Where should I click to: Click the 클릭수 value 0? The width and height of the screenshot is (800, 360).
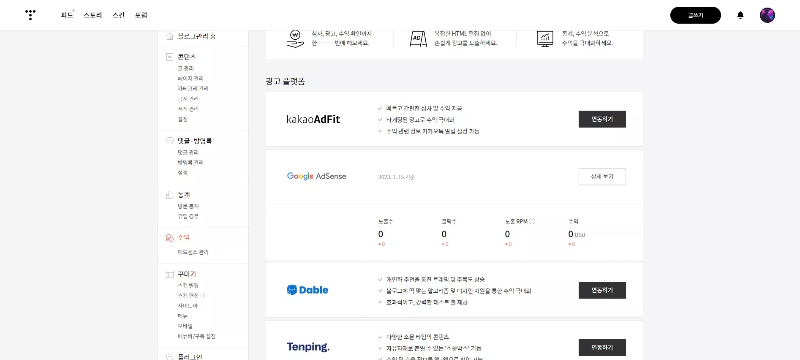coord(444,234)
